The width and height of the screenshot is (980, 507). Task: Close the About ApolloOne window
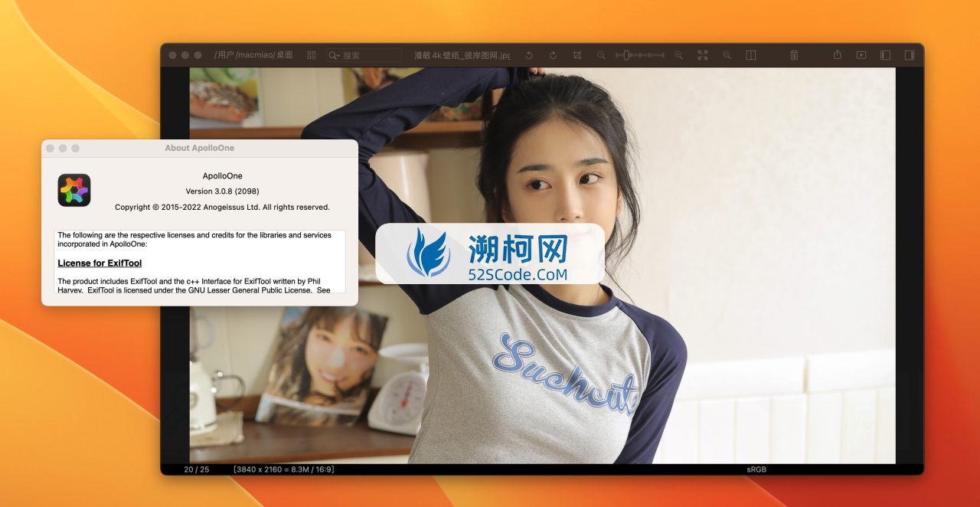tap(51, 149)
